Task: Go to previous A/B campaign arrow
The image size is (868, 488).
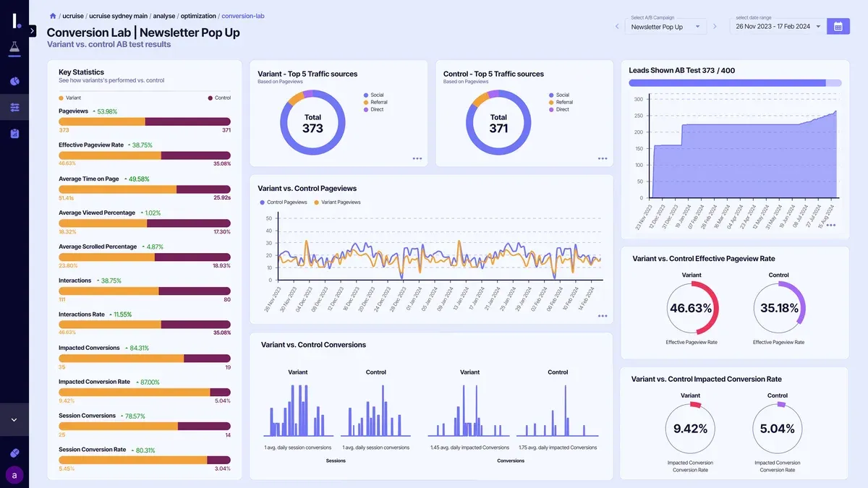Action: (x=617, y=27)
